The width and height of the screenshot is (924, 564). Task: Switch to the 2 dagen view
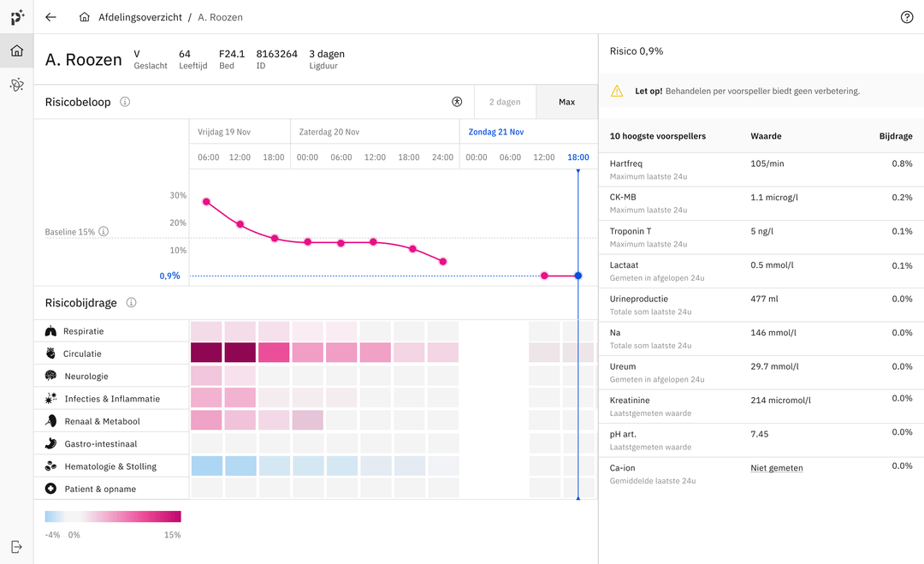505,102
